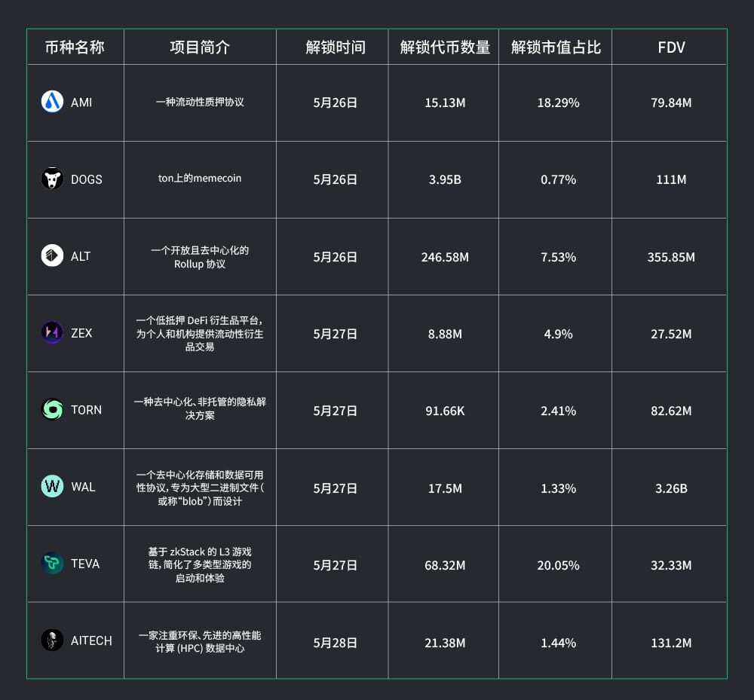Click the DOGS token name

point(87,179)
